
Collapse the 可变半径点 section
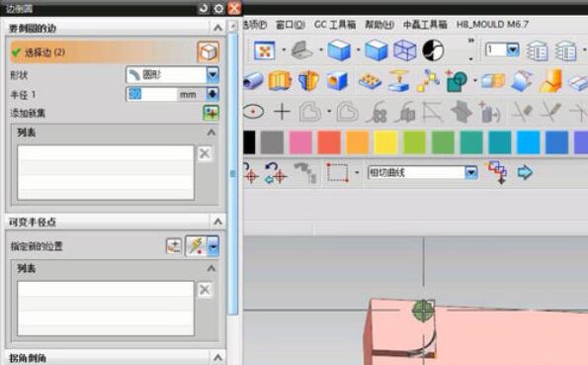[x=217, y=222]
